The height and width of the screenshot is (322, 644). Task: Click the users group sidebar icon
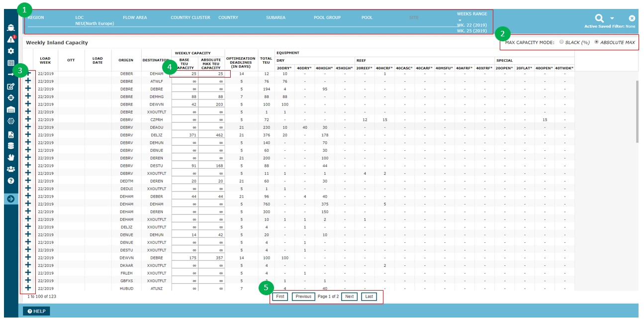click(x=10, y=169)
